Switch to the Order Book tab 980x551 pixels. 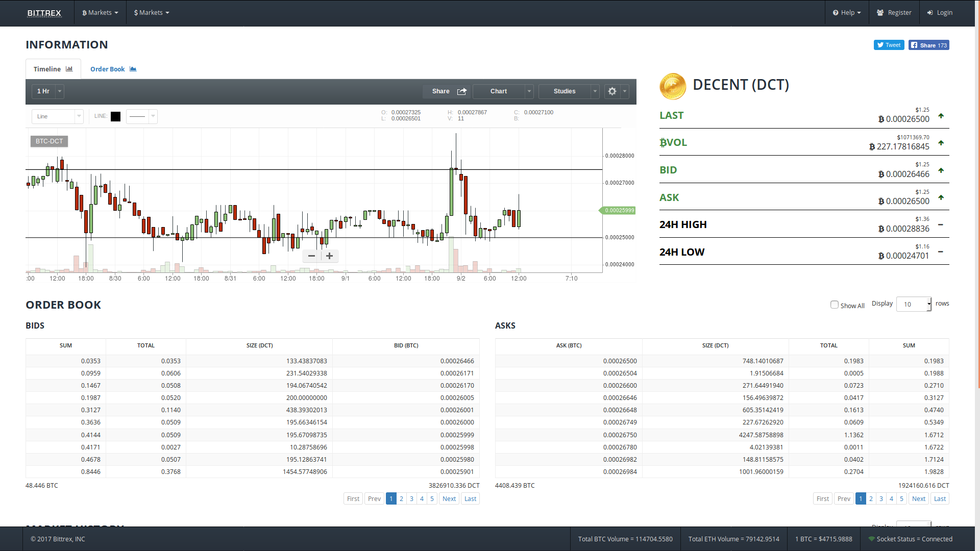point(113,69)
